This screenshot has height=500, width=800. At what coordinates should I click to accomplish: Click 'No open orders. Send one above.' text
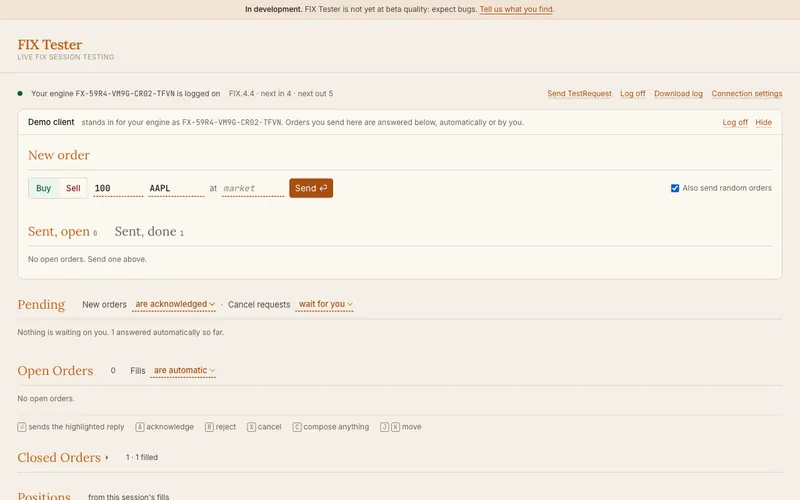[87, 259]
